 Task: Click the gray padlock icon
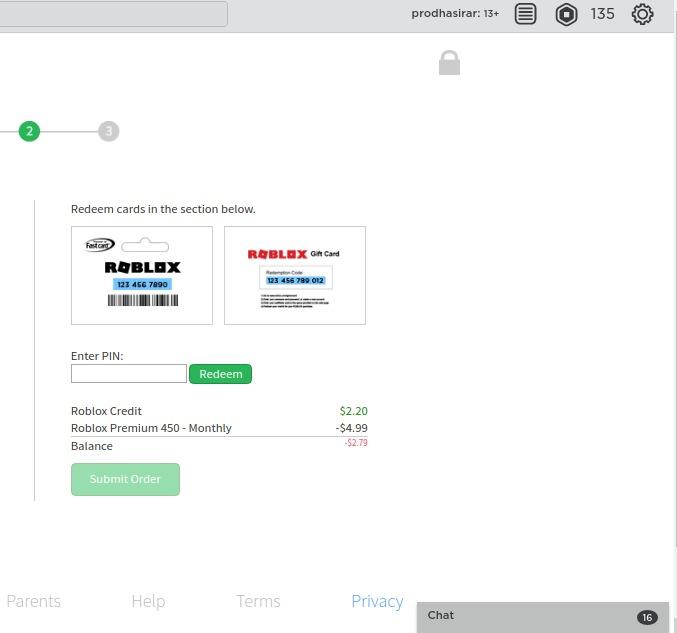pos(449,63)
